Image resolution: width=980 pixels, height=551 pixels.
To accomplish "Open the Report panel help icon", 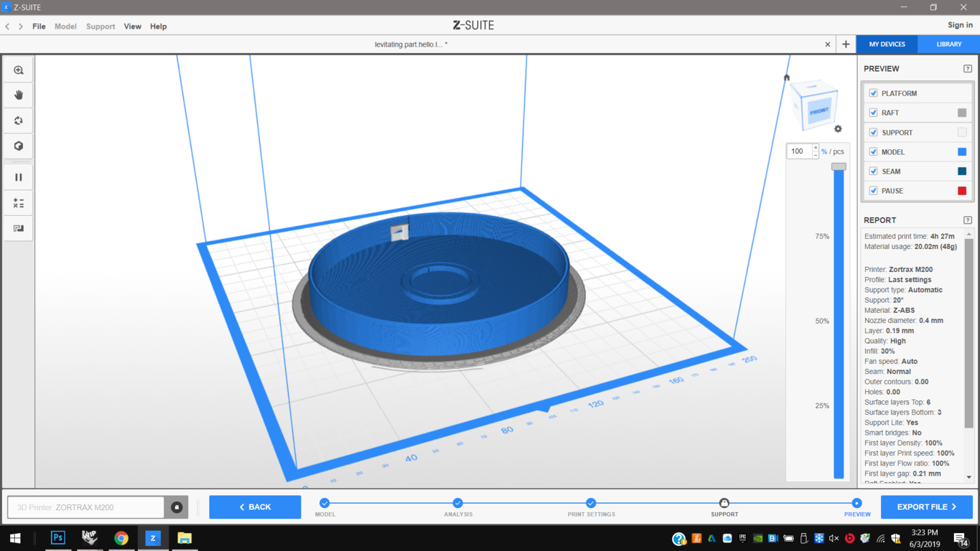I will [x=968, y=220].
